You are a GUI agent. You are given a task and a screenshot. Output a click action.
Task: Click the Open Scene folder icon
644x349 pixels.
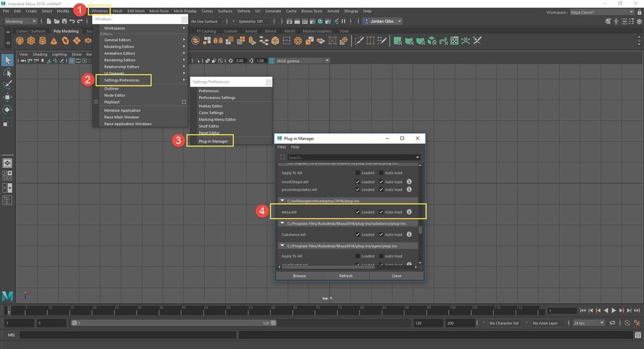[57, 21]
